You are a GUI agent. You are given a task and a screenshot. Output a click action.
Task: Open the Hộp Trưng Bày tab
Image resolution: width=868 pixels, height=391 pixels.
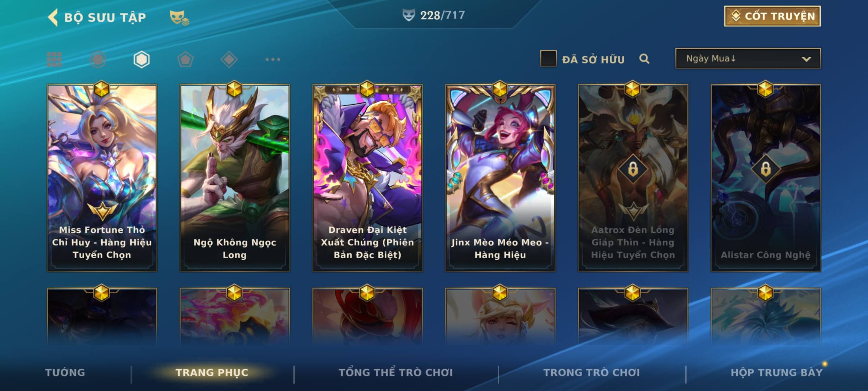pos(776,373)
